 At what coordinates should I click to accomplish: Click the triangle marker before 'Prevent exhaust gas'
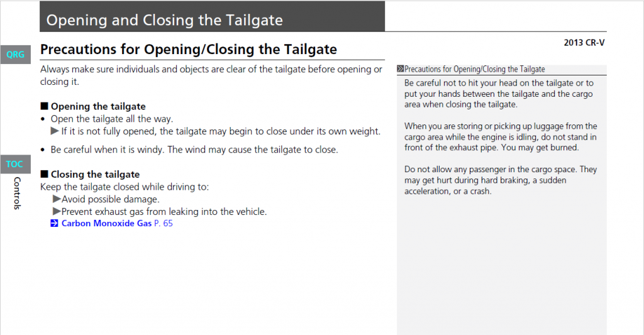click(x=57, y=212)
